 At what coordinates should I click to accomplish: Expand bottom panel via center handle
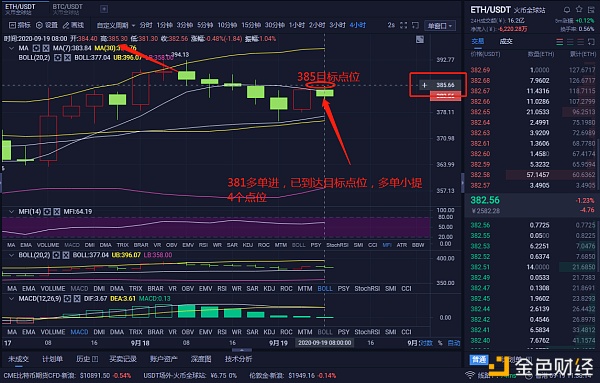click(241, 350)
